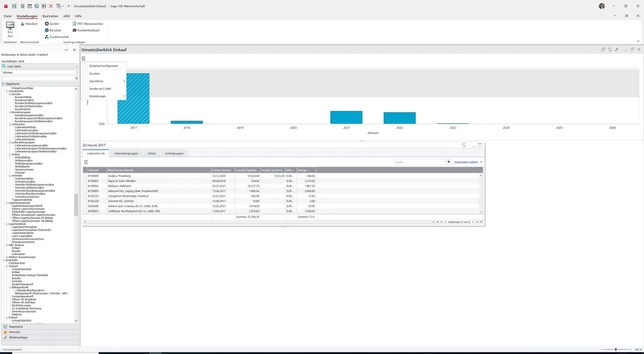The width and height of the screenshot is (644, 354).
Task: Select Zeitachse konfigurieren in the menu
Action: pyautogui.click(x=104, y=65)
